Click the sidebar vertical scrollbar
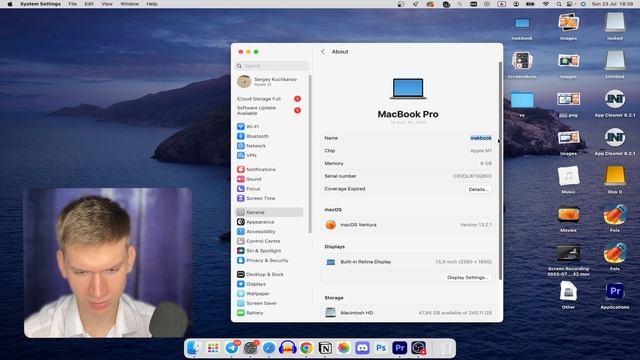This screenshot has height=360, width=640. tap(310, 154)
